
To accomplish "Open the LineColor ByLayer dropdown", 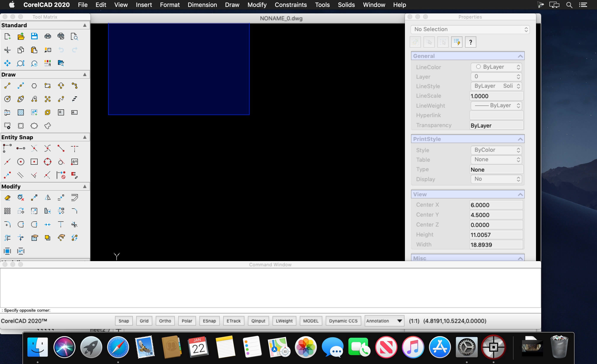I will point(496,67).
